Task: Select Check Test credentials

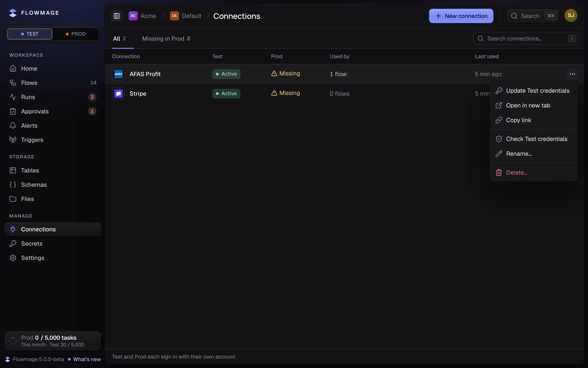Action: (534, 139)
